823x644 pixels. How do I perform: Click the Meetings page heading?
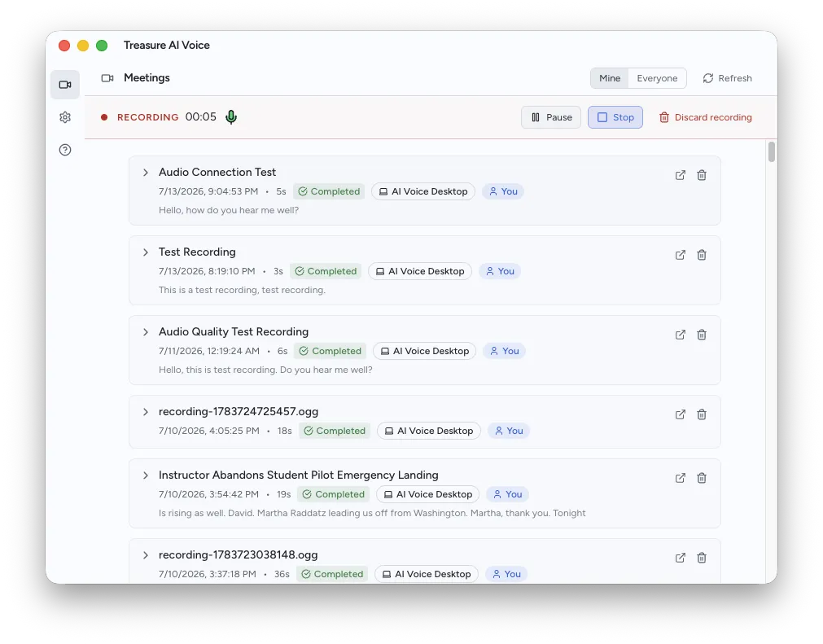[147, 77]
